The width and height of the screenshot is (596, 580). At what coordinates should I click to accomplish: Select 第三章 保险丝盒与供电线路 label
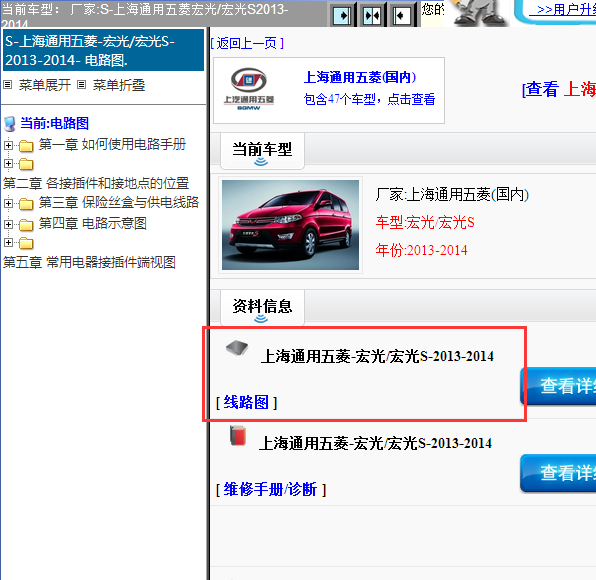(119, 202)
